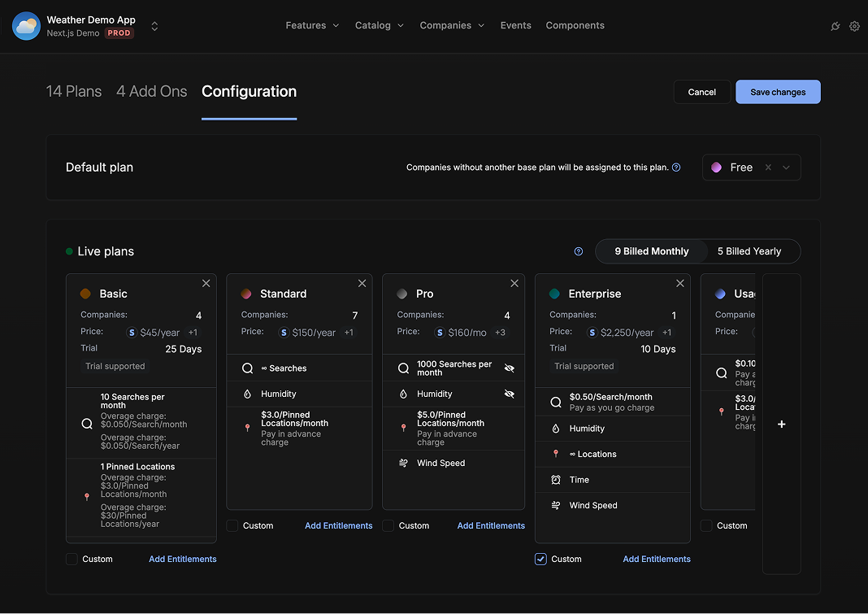This screenshot has height=614, width=868.
Task: Expand the Features navigation dropdown
Action: [x=312, y=25]
